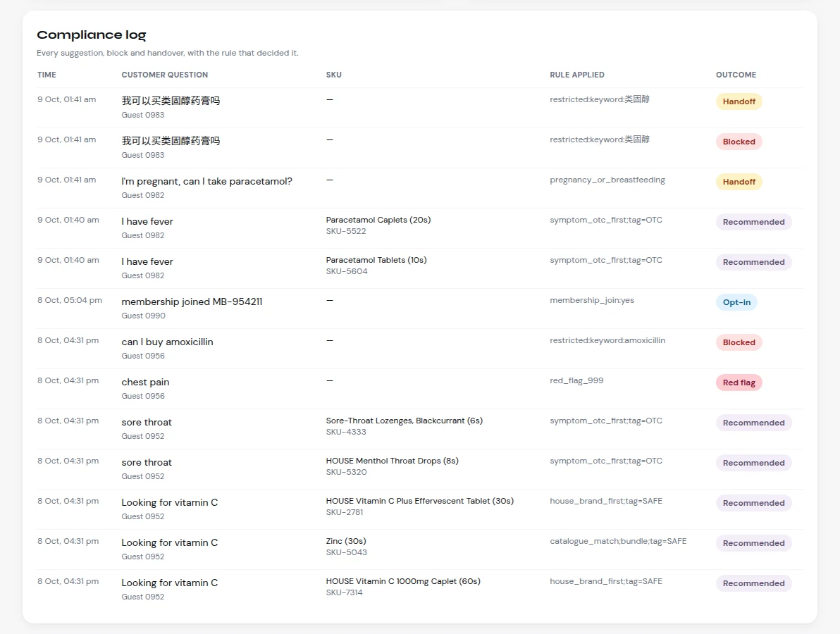840x634 pixels.
Task: Click SKU-2781 code
Action: (x=345, y=512)
